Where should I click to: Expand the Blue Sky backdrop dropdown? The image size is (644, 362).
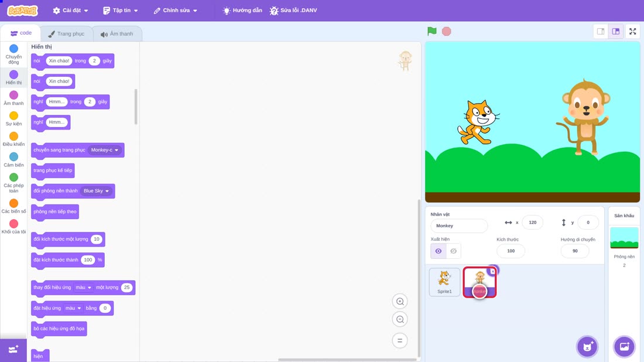[96, 190]
